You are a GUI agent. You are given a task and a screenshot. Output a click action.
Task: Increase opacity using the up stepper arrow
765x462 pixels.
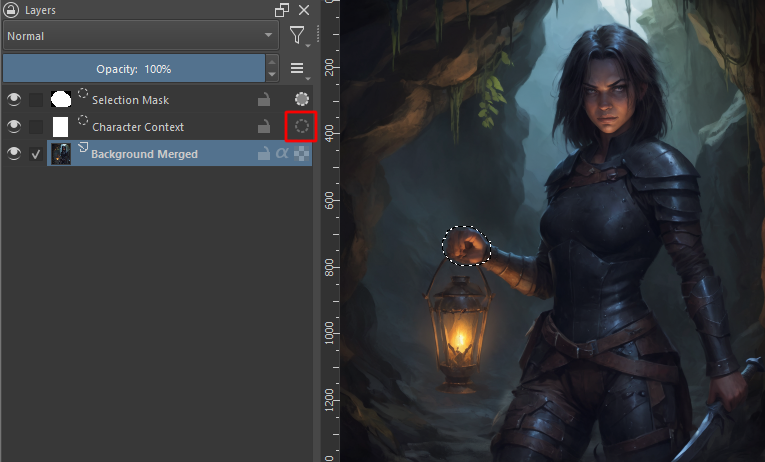(273, 62)
